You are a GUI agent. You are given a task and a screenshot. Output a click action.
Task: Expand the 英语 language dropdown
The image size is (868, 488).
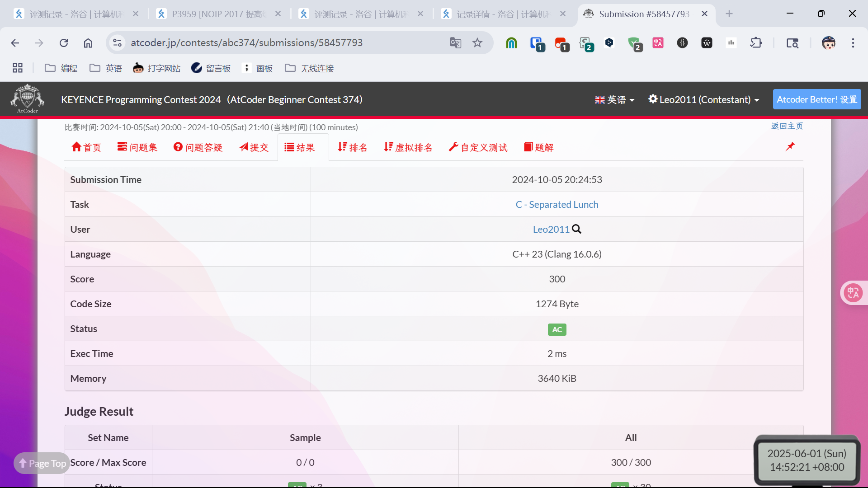[x=614, y=99]
